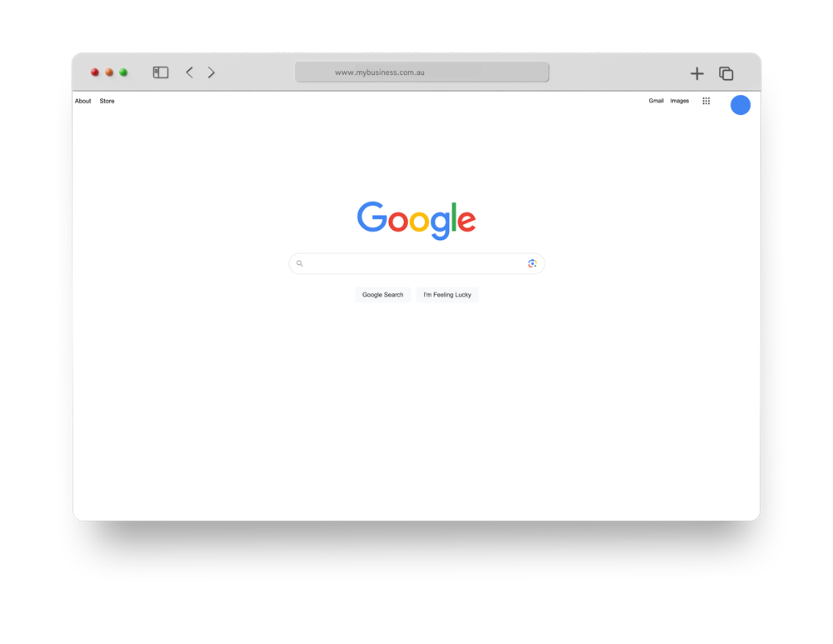Click the address bar showing www.mybusiness.com.au

pos(421,72)
